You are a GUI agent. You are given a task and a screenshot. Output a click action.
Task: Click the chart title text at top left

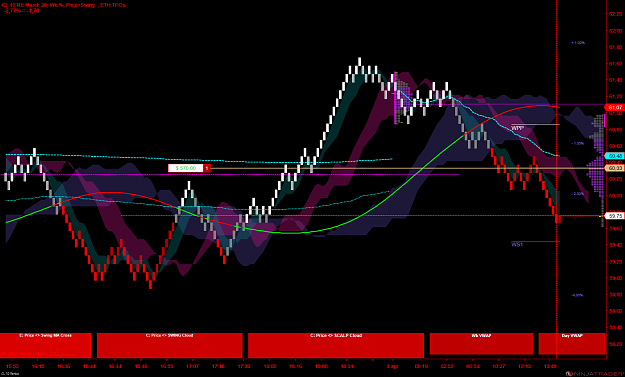pos(63,5)
